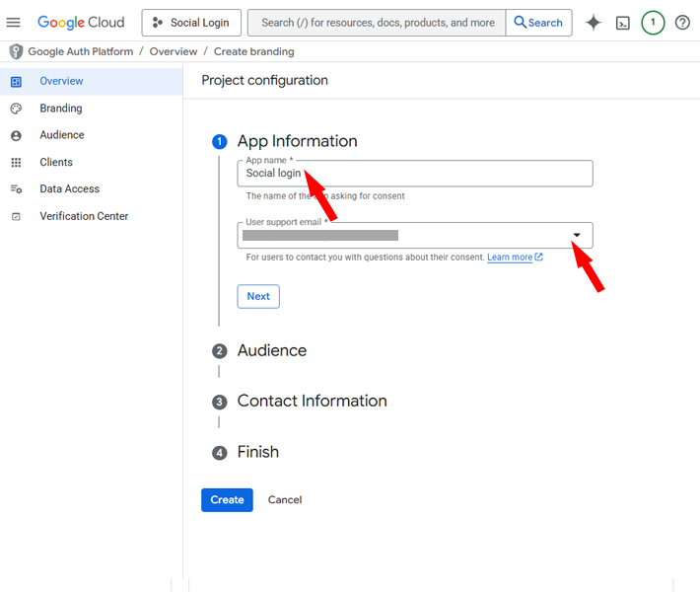The height and width of the screenshot is (592, 700).
Task: Click the Overview dashboard icon
Action: tap(16, 82)
